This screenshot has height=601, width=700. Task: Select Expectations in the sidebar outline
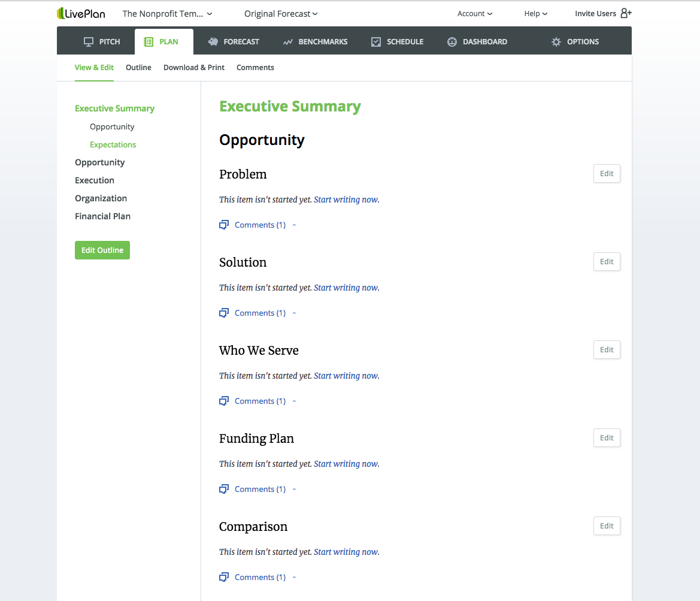(x=113, y=144)
